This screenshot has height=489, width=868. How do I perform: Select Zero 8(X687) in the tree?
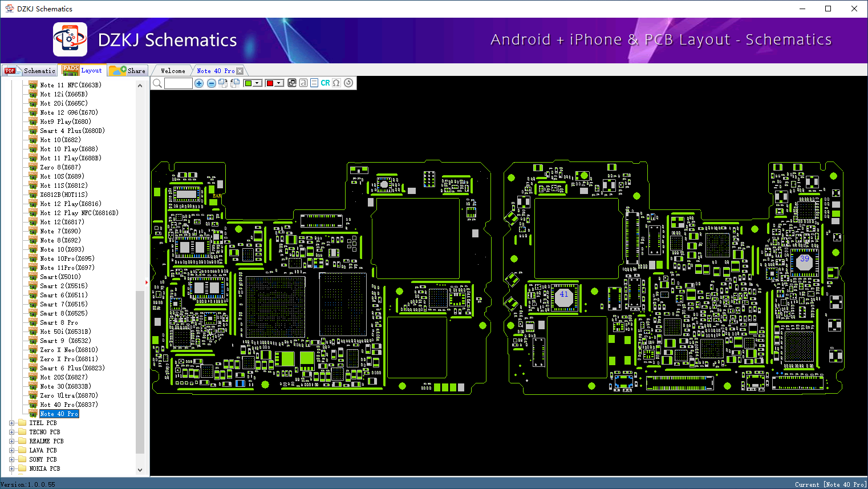pyautogui.click(x=60, y=167)
